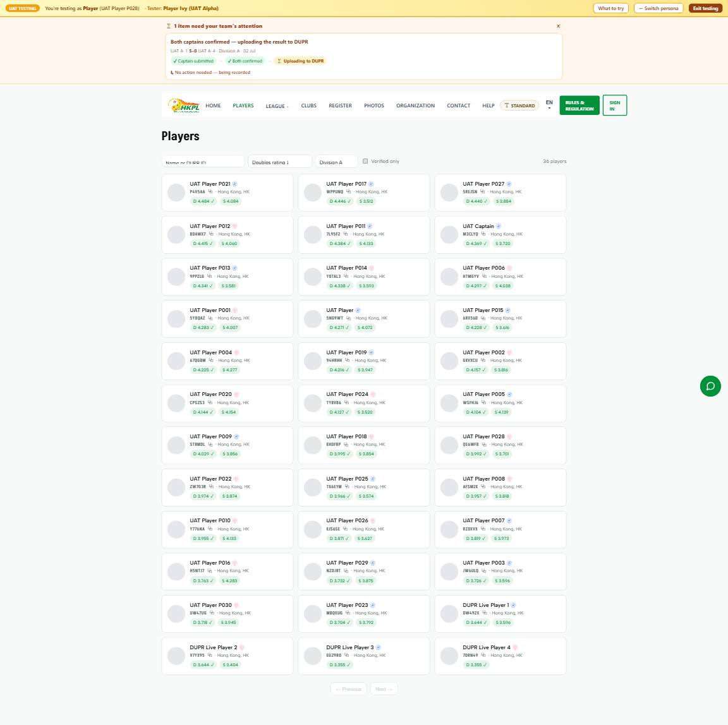Click gender badge beside UAT Player P020

236,394
